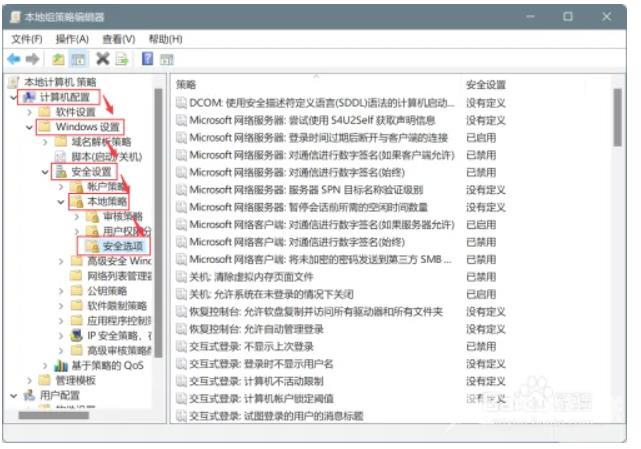Expand the 帐户策略 node
Screen dimensions: 641x449
[x=61, y=187]
